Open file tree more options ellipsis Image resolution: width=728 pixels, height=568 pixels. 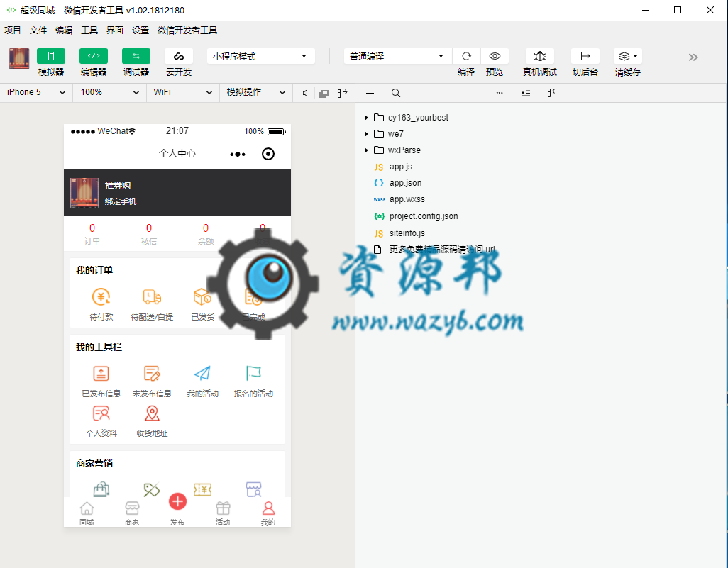pos(500,94)
